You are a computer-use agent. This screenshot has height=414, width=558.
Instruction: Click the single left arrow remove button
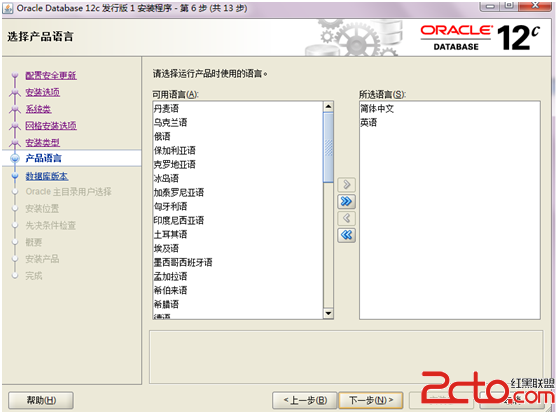346,218
